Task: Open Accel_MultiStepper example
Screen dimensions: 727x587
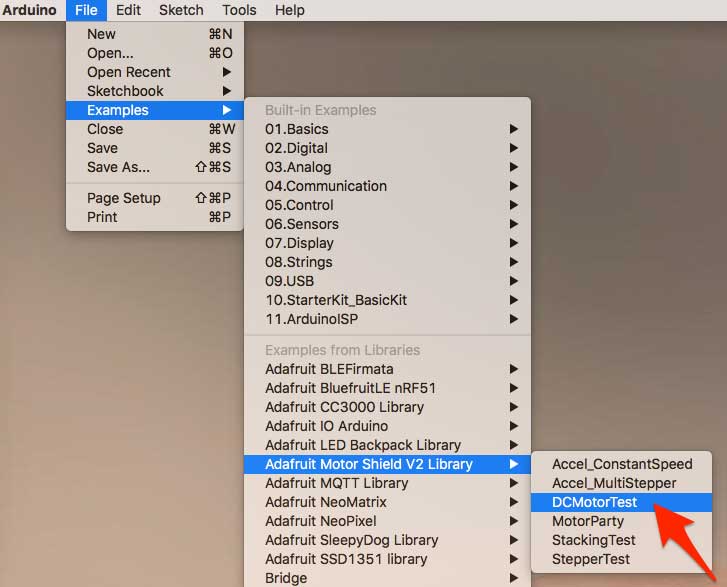Action: coord(614,483)
